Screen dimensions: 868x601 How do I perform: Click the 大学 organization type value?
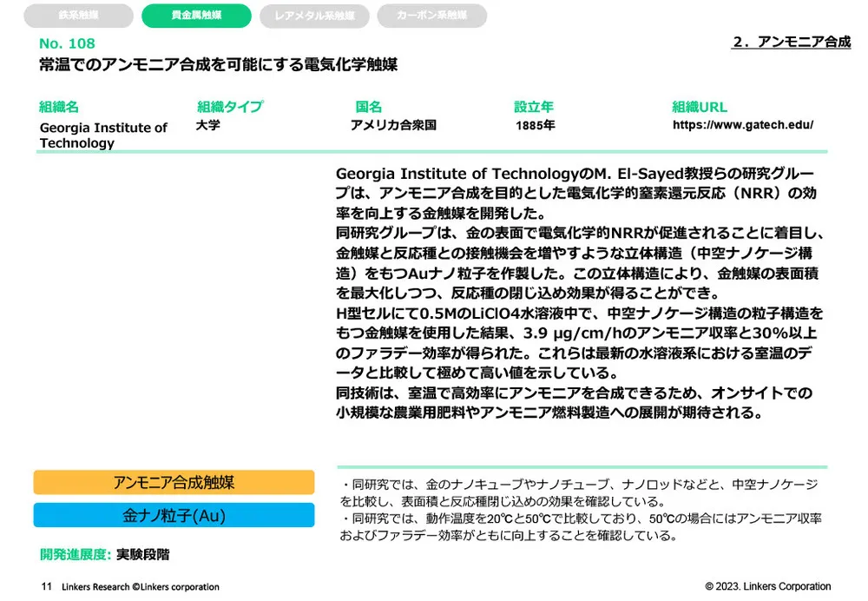point(208,125)
